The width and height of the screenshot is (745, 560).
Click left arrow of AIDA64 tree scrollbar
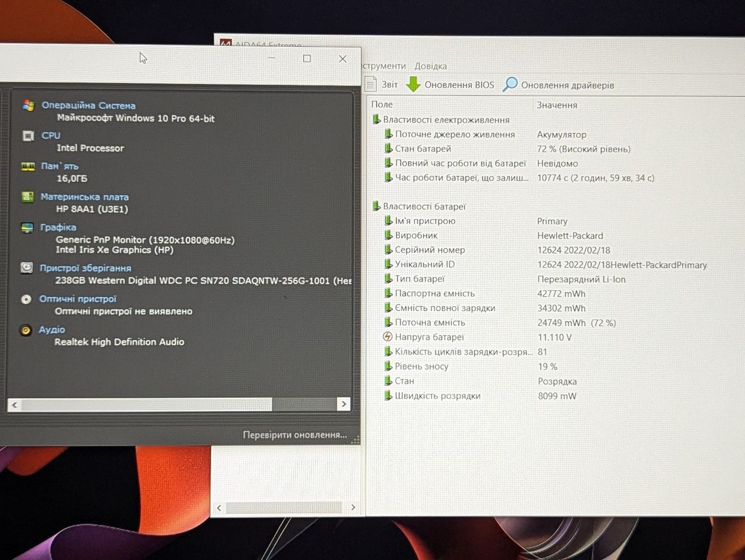click(219, 508)
